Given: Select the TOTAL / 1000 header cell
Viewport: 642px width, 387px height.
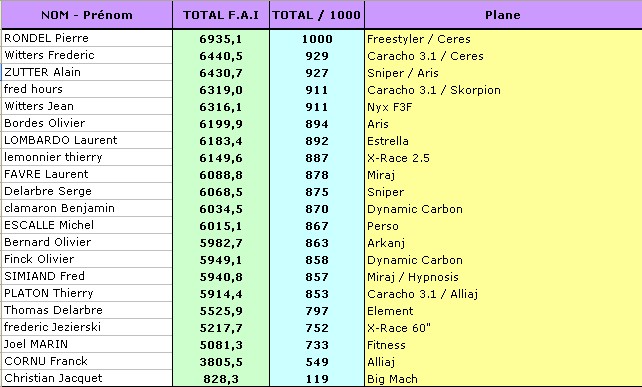Looking at the screenshot, I should click(316, 15).
